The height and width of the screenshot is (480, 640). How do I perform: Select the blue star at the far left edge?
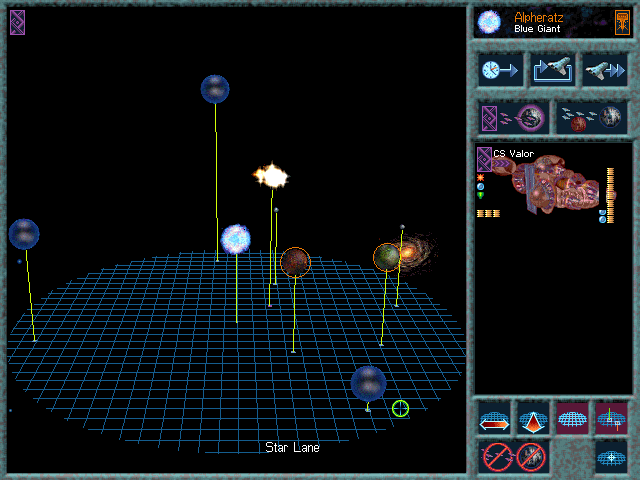[x=24, y=234]
